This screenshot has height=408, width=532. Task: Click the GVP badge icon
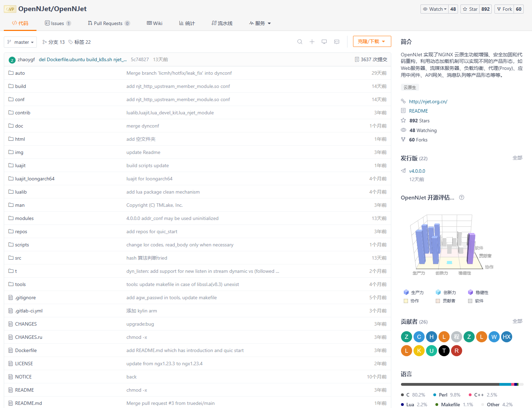click(10, 9)
